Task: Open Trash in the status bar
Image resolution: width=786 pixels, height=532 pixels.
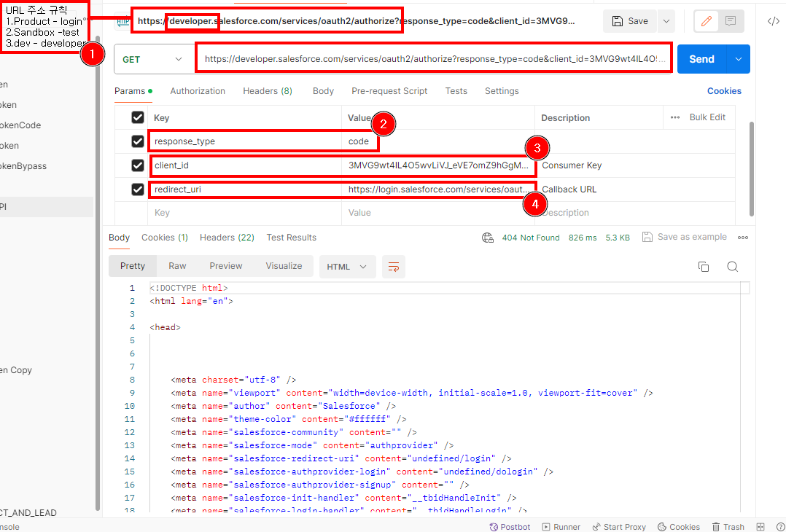Action: [728, 526]
